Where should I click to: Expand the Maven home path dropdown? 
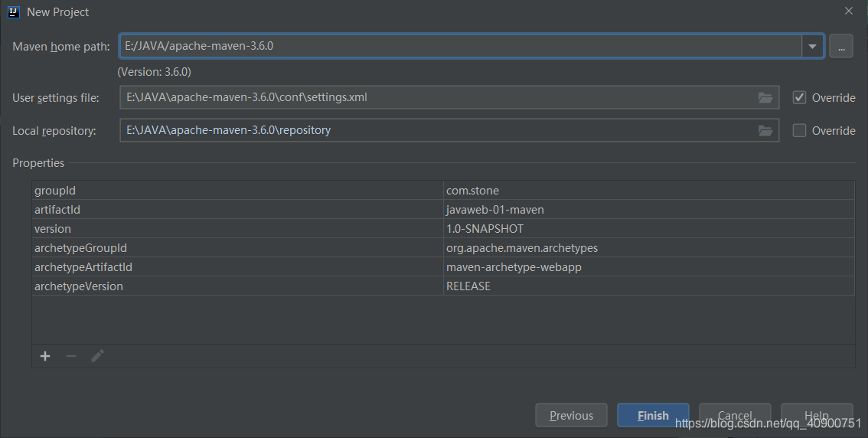click(x=812, y=47)
